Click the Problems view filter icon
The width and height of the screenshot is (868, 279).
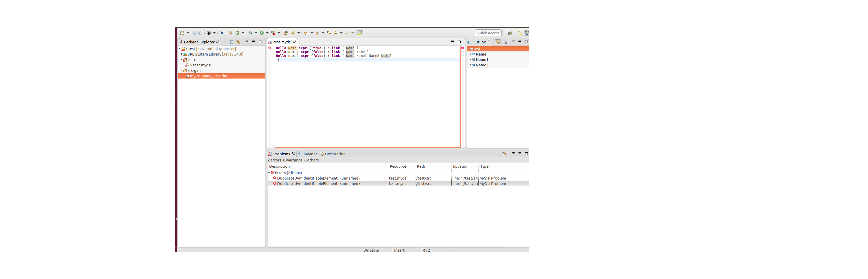pyautogui.click(x=505, y=154)
